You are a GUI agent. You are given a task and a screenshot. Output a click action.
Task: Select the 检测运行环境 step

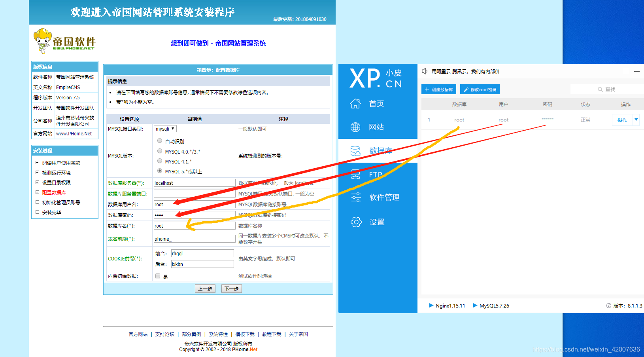pyautogui.click(x=57, y=173)
